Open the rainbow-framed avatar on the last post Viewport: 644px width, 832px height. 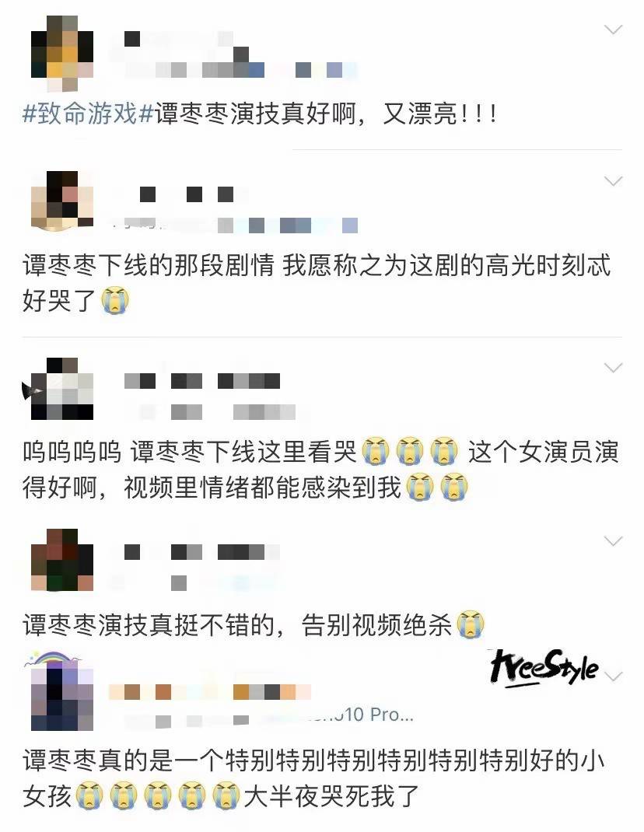click(x=59, y=690)
